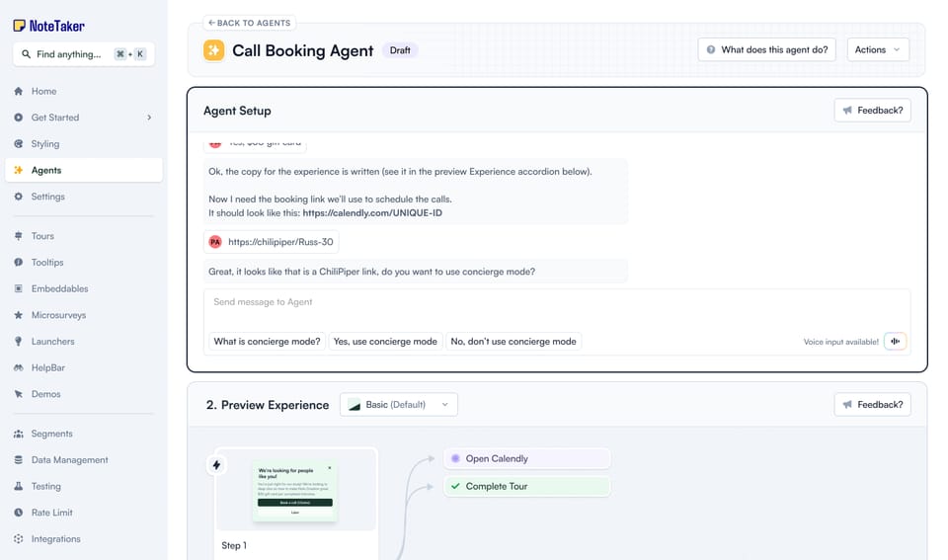Image resolution: width=948 pixels, height=560 pixels.
Task: Click What does this agent do? button
Action: click(x=766, y=49)
